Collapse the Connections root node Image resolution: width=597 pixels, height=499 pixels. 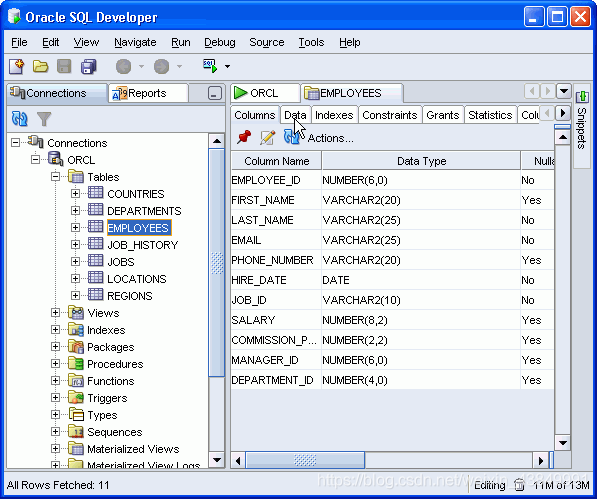point(15,143)
